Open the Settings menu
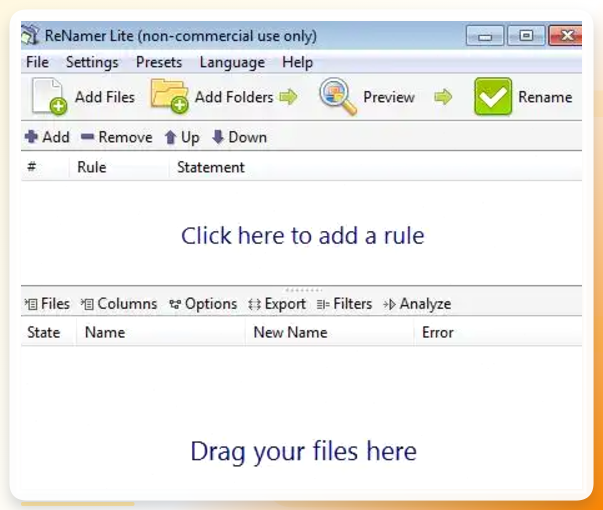Image resolution: width=603 pixels, height=510 pixels. click(x=92, y=62)
